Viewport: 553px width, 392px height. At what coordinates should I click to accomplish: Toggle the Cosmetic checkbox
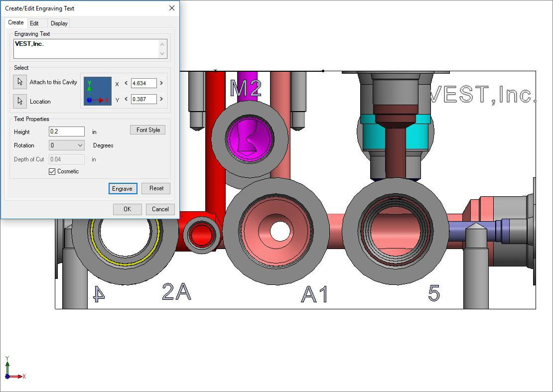pyautogui.click(x=52, y=171)
